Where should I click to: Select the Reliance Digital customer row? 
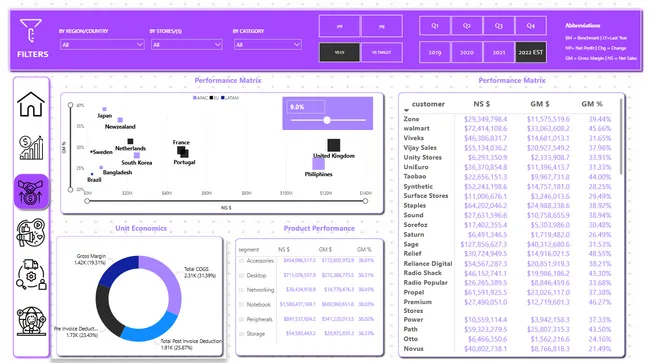pos(507,264)
